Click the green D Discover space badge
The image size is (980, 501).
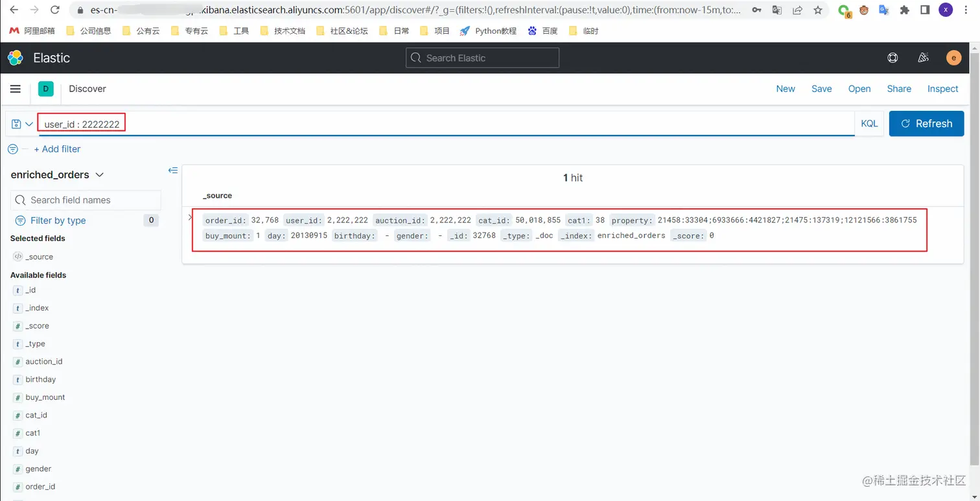pos(46,89)
